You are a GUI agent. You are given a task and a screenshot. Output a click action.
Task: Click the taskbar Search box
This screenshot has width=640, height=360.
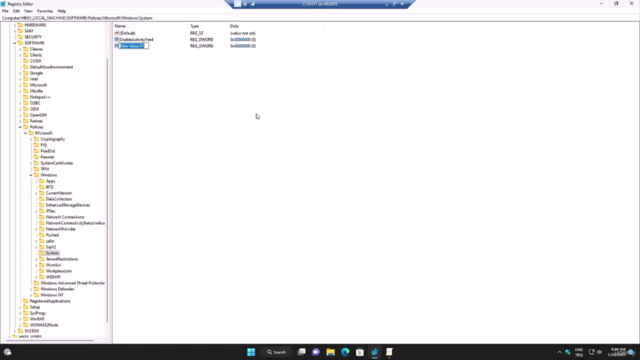pos(277,352)
